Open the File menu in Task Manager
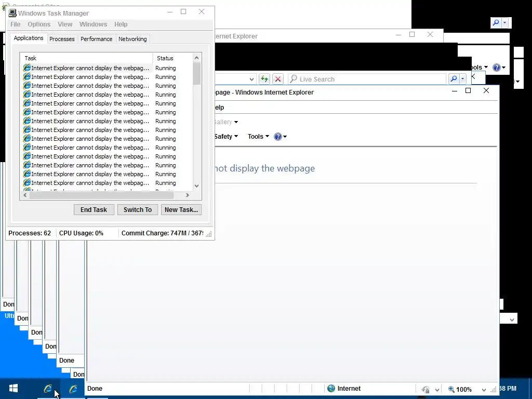This screenshot has width=532, height=399. pos(15,24)
